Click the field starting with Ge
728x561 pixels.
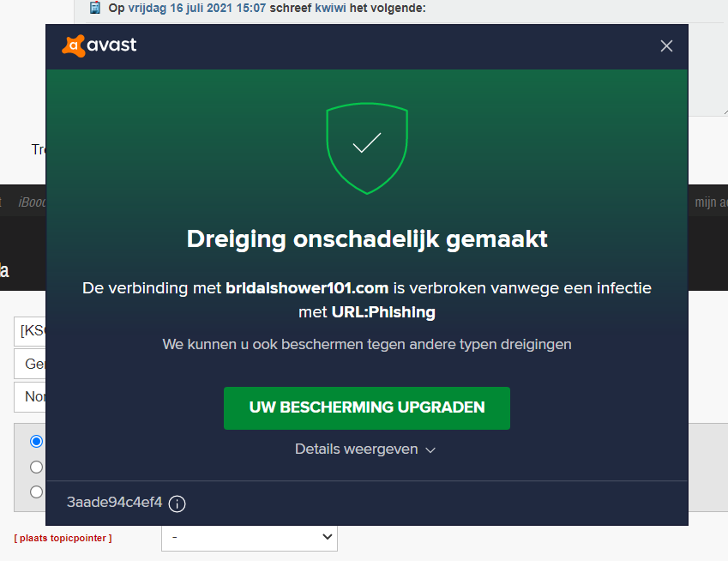click(30, 364)
